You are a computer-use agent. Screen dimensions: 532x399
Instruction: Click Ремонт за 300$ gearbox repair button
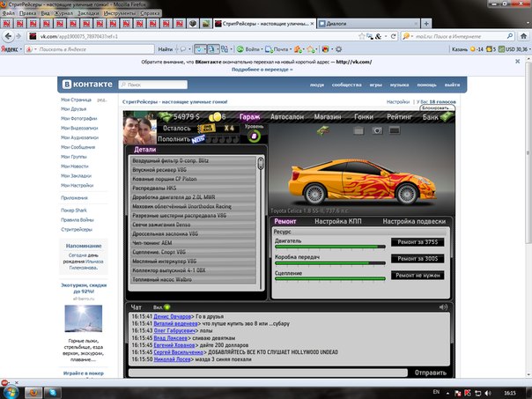[417, 259]
